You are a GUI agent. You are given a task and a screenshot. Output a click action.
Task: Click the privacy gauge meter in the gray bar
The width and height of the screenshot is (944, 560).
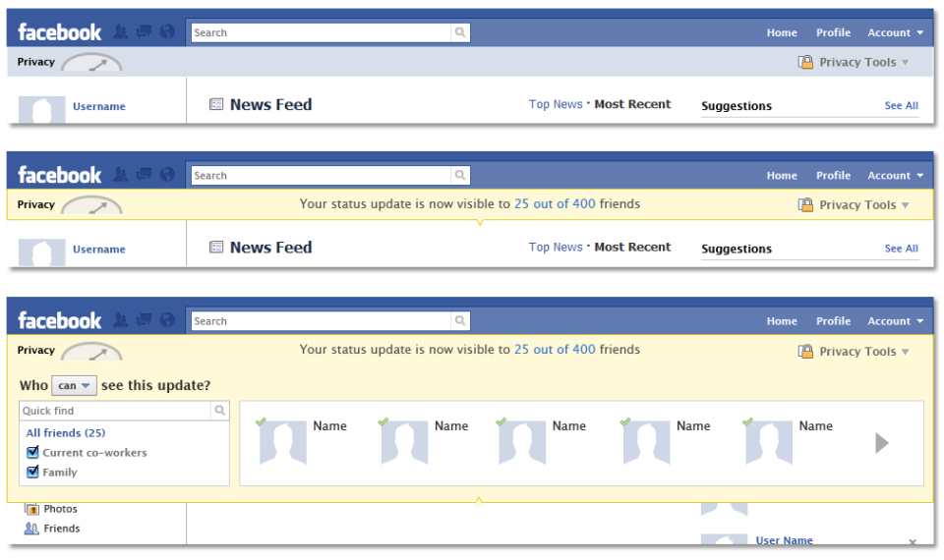[x=91, y=64]
